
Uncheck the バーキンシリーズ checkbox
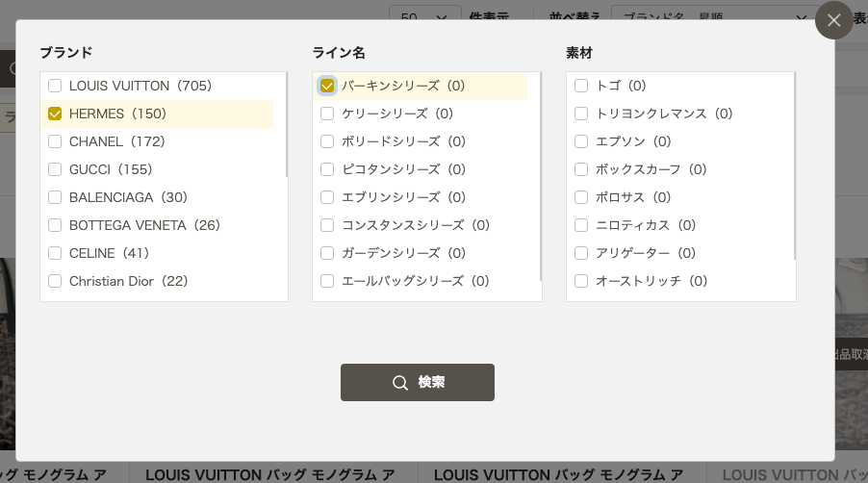(327, 86)
